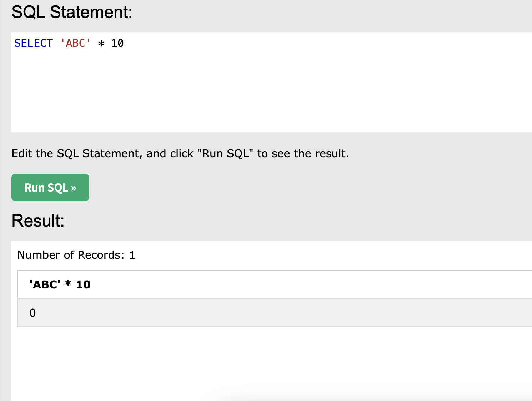Viewport: 532px width, 401px height.
Task: Place cursor on the 'ABC' string literal
Action: tap(75, 43)
